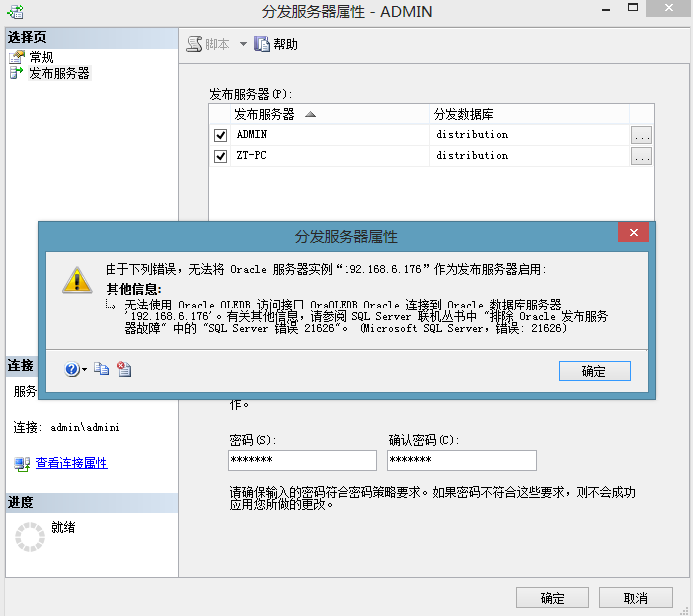Click connection properties icon beside link

tap(22, 463)
